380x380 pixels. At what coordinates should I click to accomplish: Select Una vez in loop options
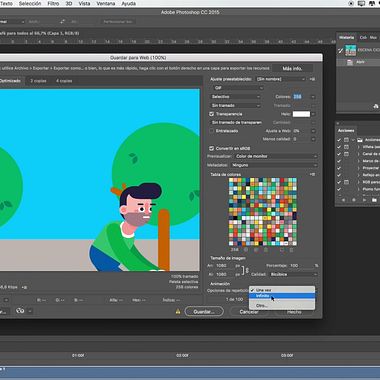282,290
